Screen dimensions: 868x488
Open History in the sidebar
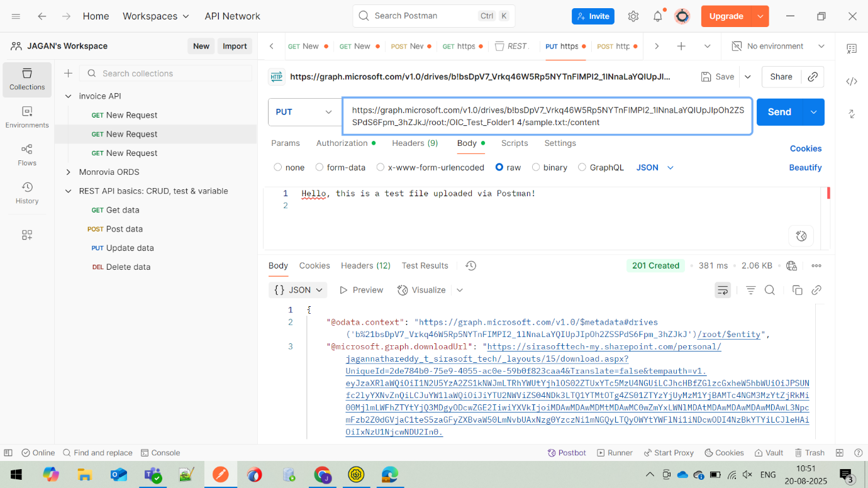coord(27,193)
